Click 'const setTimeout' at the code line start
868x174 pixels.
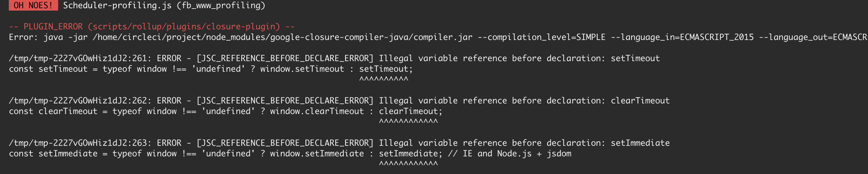pyautogui.click(x=48, y=69)
